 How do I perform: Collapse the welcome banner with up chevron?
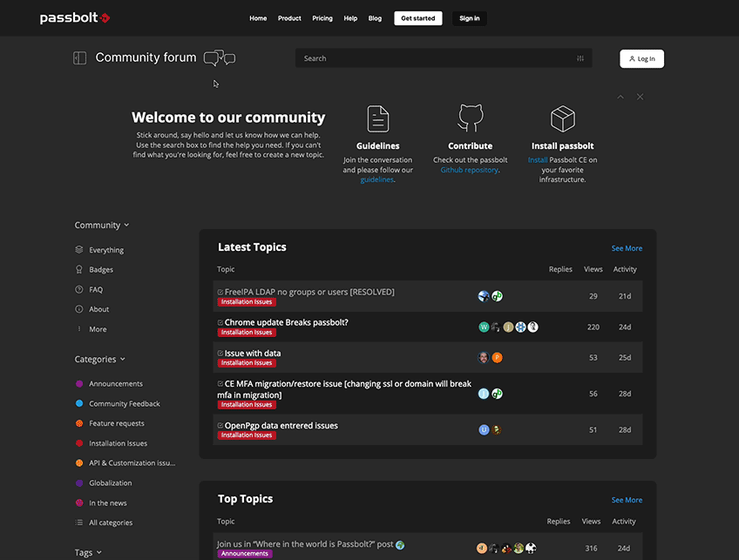[620, 97]
